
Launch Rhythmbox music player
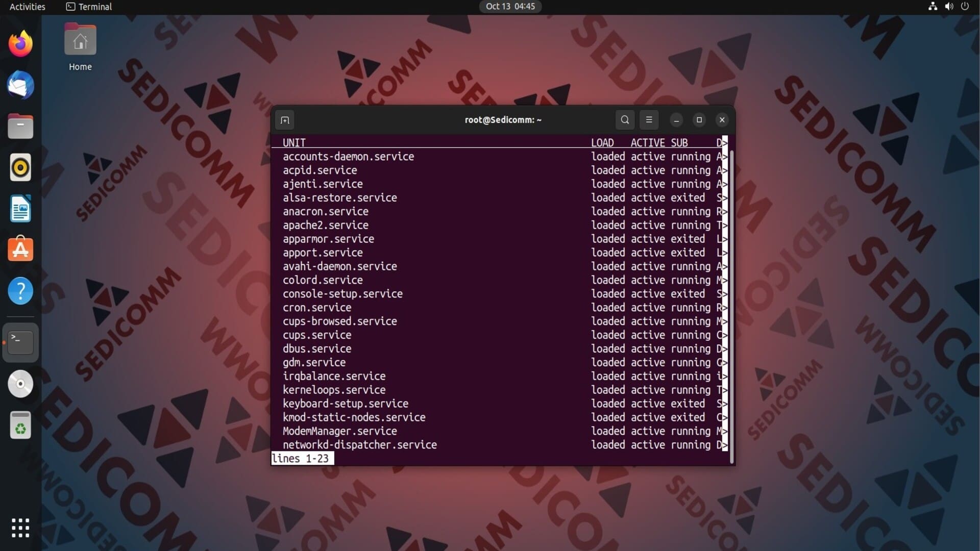(x=20, y=167)
